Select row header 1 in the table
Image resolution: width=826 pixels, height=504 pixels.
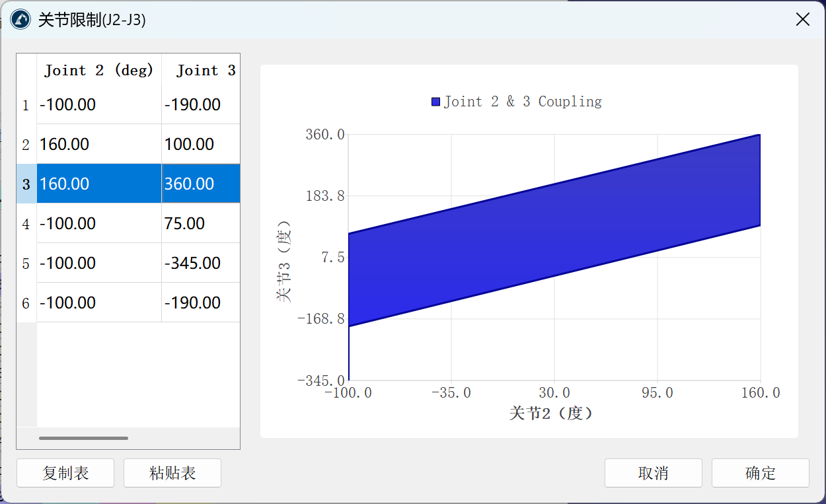(x=26, y=105)
